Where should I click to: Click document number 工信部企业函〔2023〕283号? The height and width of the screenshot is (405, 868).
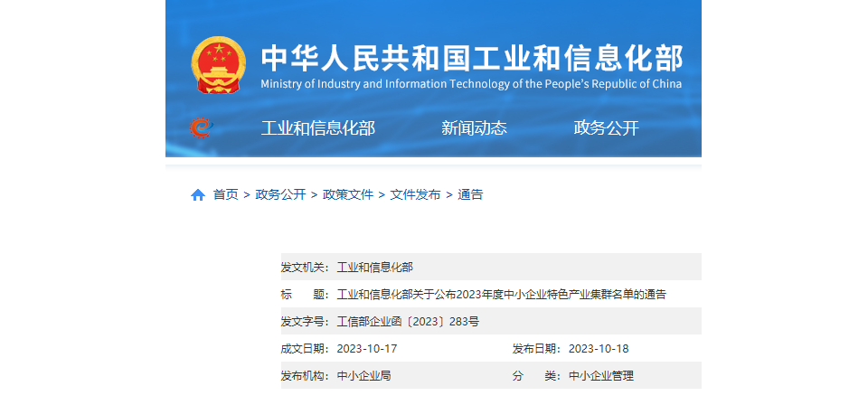tap(408, 322)
